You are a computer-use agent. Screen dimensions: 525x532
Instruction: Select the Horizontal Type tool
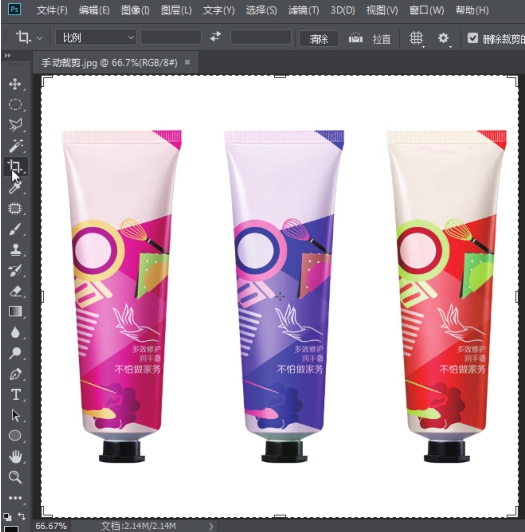coord(15,395)
